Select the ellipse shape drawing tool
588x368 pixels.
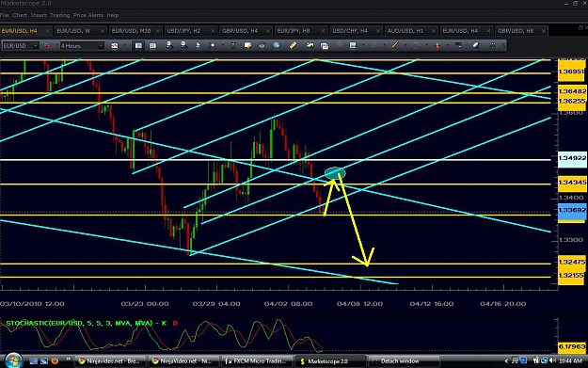coord(416,45)
